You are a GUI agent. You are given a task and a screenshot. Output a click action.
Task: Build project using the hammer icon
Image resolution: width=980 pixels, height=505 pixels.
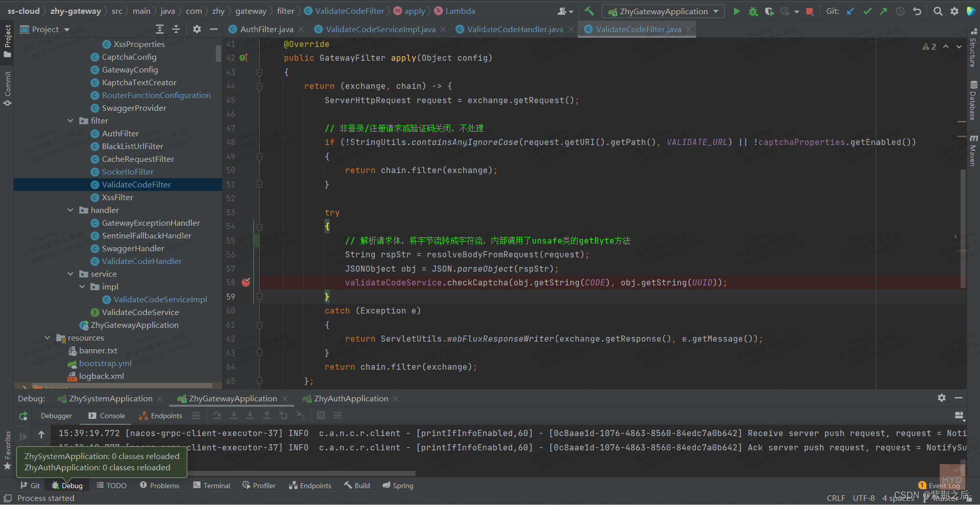click(x=590, y=11)
